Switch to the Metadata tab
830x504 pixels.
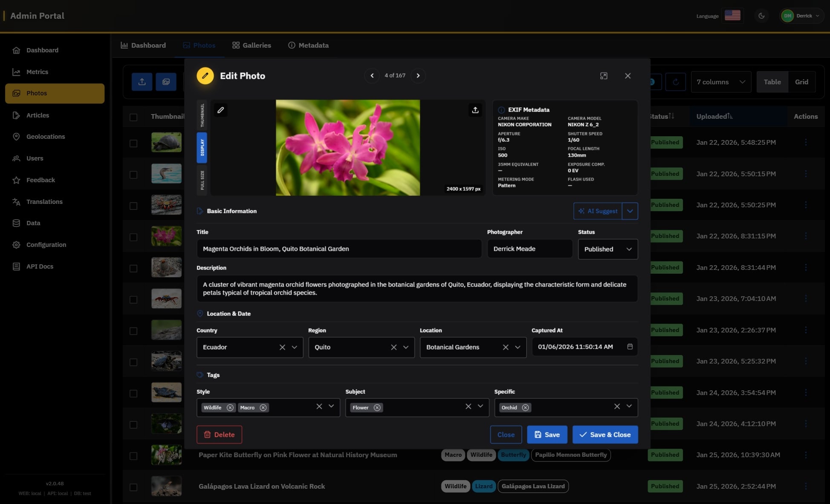click(308, 45)
